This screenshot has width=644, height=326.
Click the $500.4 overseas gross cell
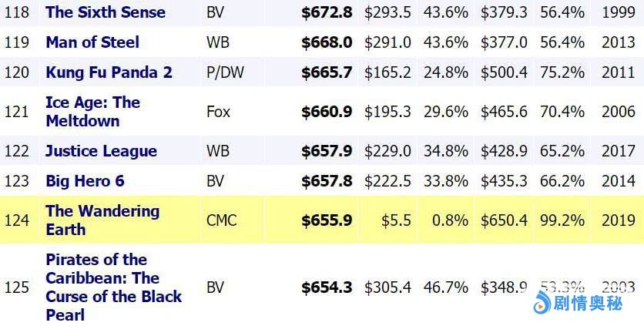tap(504, 72)
